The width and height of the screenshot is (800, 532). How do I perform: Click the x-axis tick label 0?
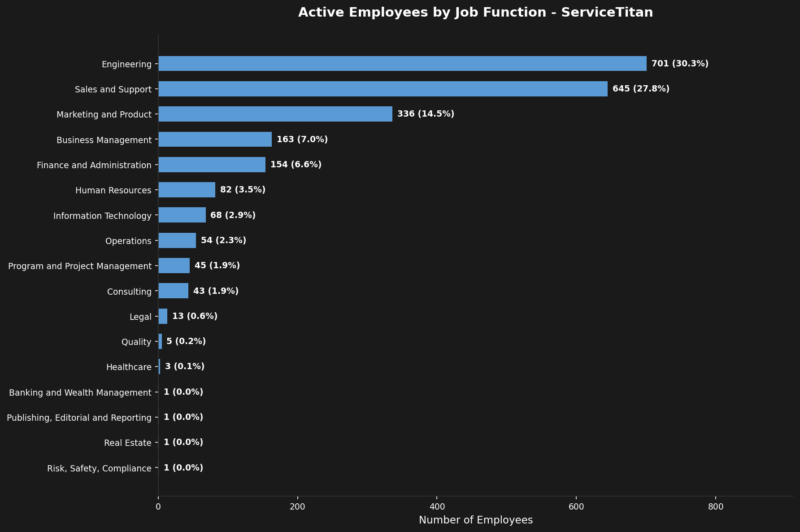point(158,507)
